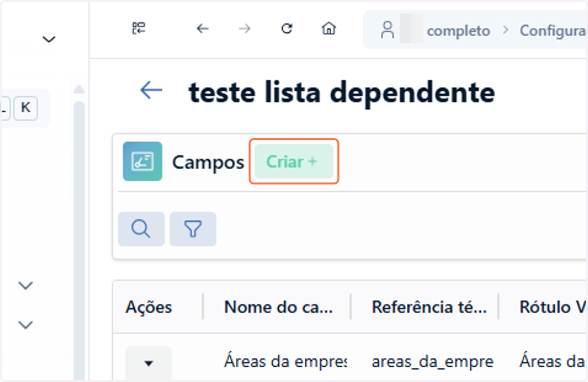
Task: Go forward with right arrow icon
Action: [x=244, y=29]
